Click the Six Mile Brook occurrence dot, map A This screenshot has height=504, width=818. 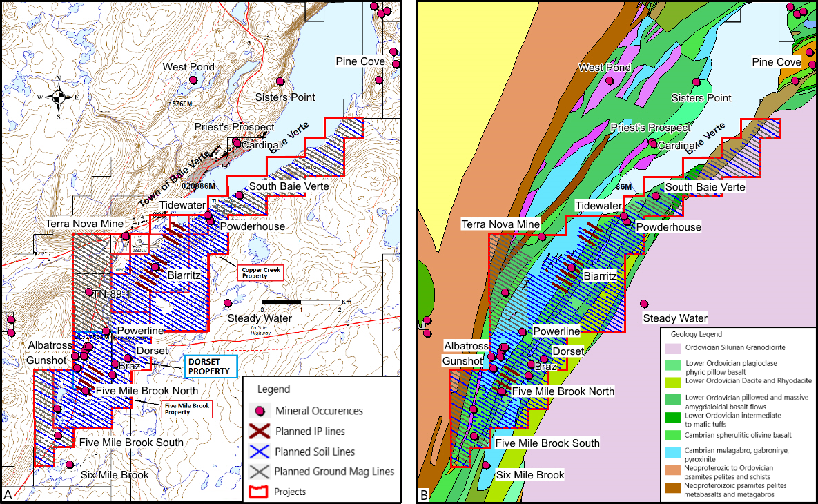click(x=70, y=465)
